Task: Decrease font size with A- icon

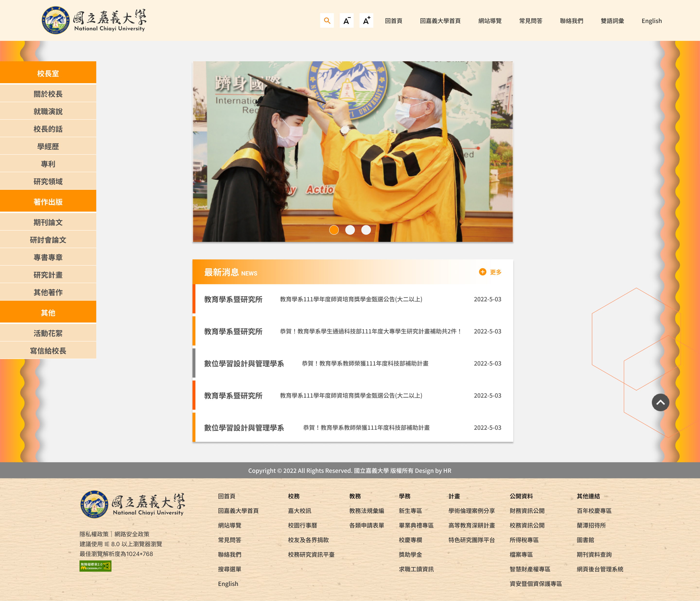Action: (x=346, y=21)
